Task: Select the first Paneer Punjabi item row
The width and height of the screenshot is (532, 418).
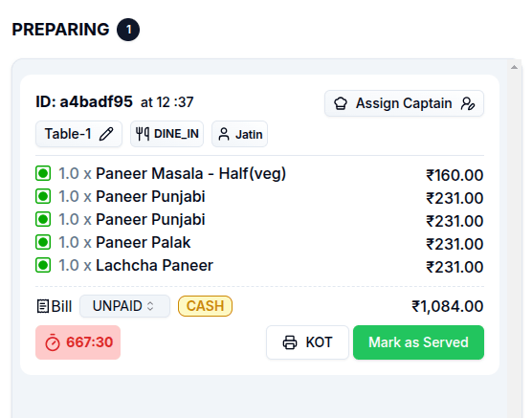Action: pyautogui.click(x=259, y=197)
